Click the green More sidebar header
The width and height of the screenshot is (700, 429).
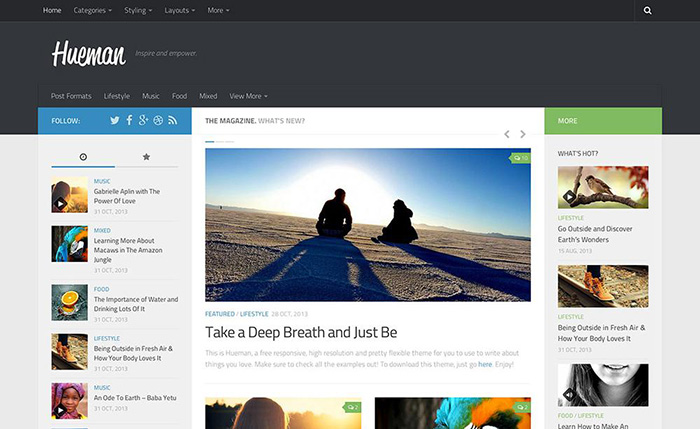[x=603, y=121]
